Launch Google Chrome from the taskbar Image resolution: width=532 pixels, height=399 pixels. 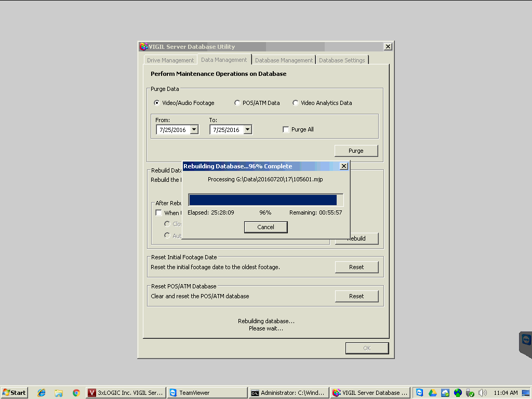[76, 393]
